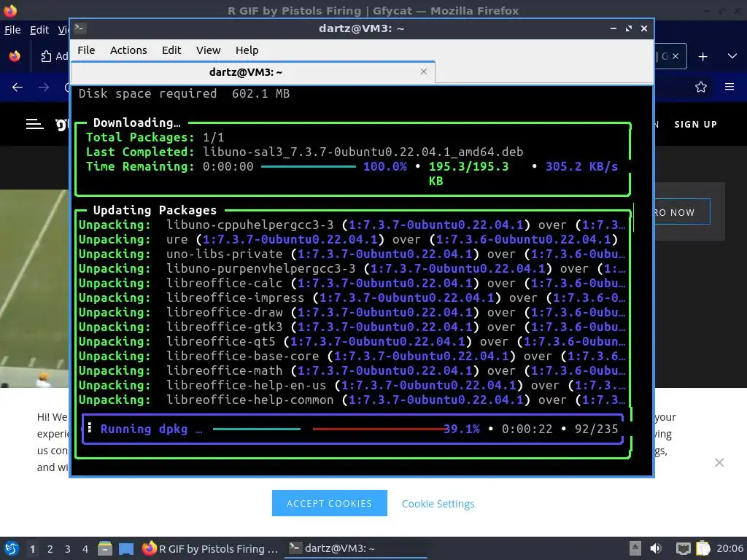Screen dimensions: 747x560
Task: Click the Last Completed libuno-sal3 filename
Action: [x=363, y=152]
